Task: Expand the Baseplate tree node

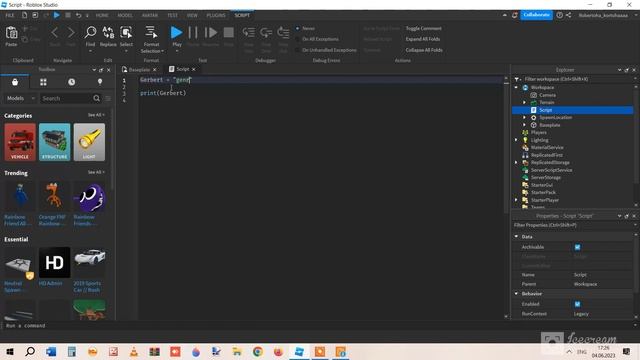Action: click(x=524, y=125)
